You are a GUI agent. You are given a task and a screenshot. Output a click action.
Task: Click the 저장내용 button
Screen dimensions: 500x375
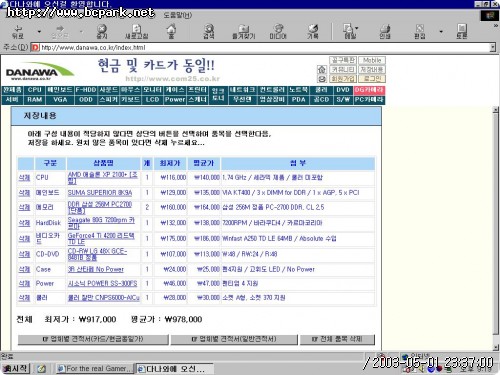372,69
